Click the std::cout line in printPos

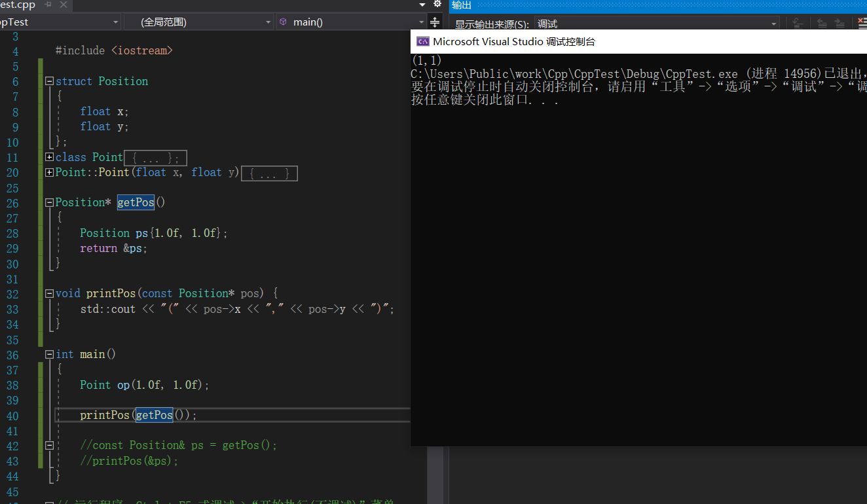click(237, 309)
